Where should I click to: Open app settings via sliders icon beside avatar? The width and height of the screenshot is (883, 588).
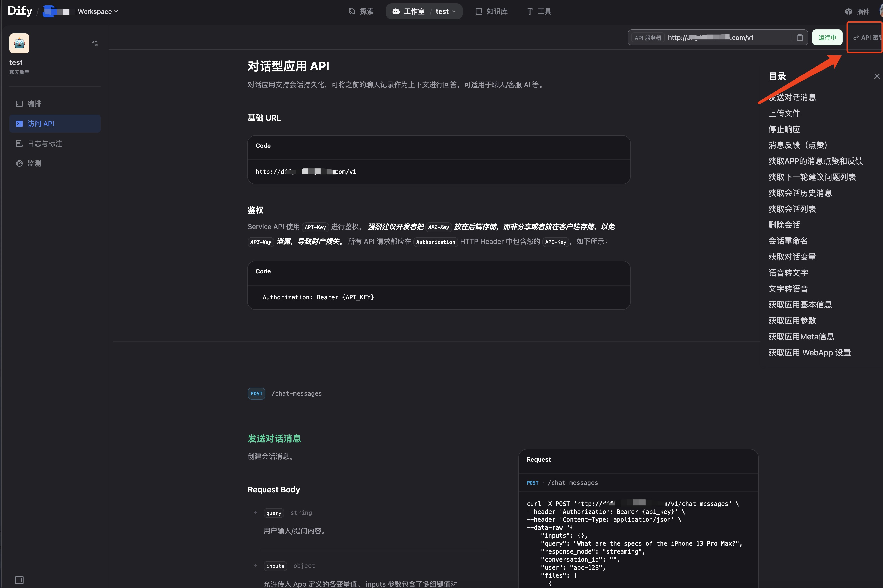[94, 43]
